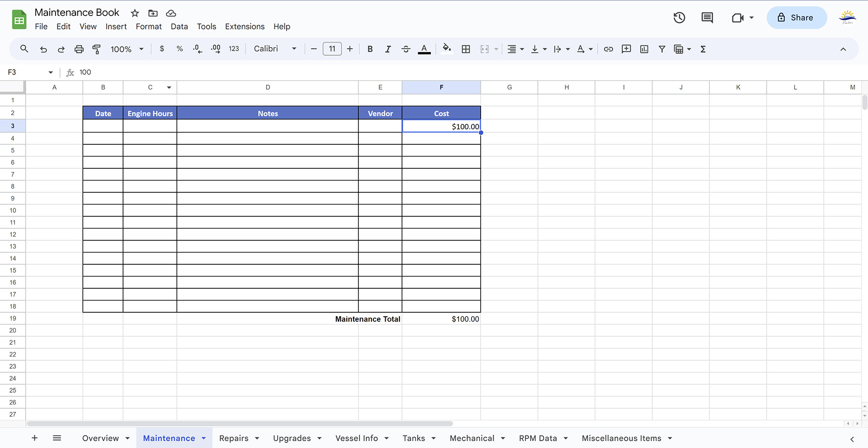
Task: Decrease decimal places icon
Action: (198, 49)
